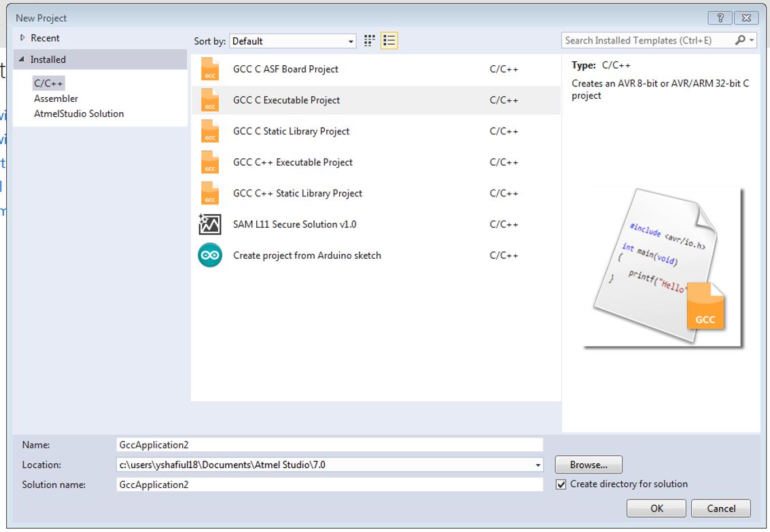770x532 pixels.
Task: Close the New Project dialog
Action: coord(746,18)
